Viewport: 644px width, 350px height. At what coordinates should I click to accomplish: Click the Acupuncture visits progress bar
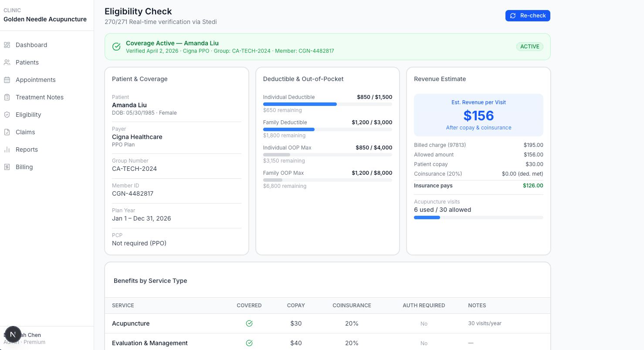point(478,217)
